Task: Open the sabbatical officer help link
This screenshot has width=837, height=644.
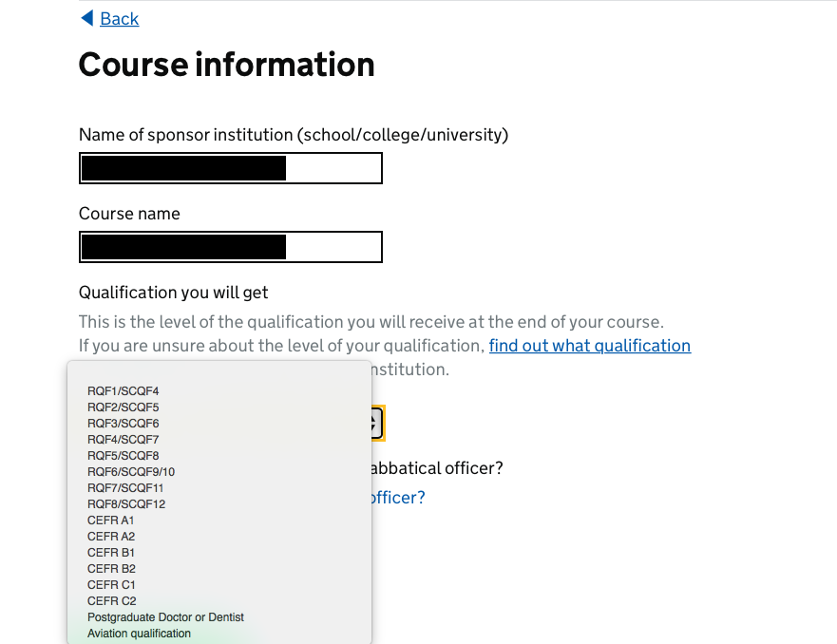Action: coord(398,498)
